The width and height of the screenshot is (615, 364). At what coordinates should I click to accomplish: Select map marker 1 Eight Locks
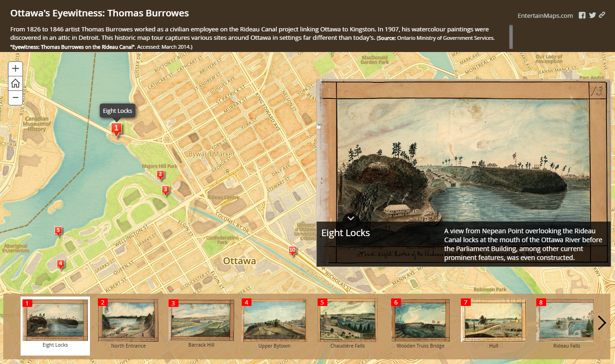(x=116, y=129)
